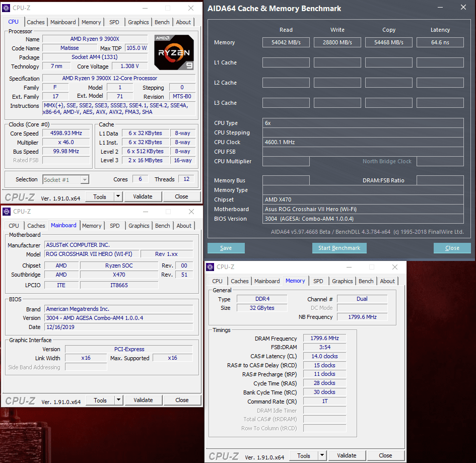
Task: Click the BIOS Date value 12/16/2019
Action: 119,327
